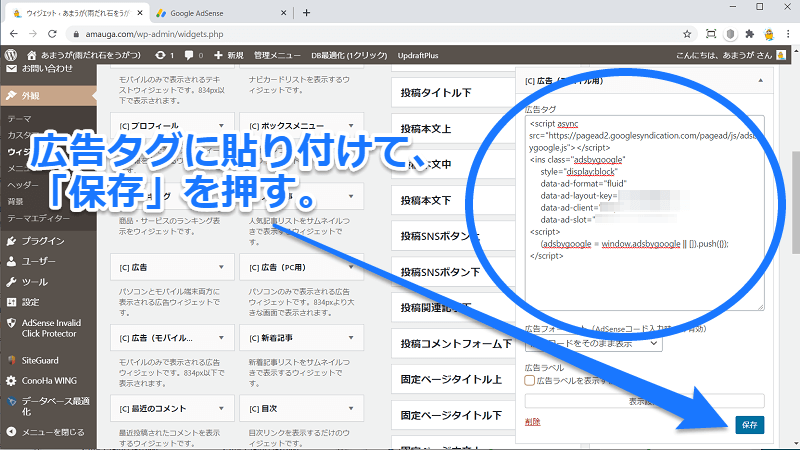The image size is (800, 450).
Task: Open the Tools menu in the sidebar
Action: [x=35, y=282]
